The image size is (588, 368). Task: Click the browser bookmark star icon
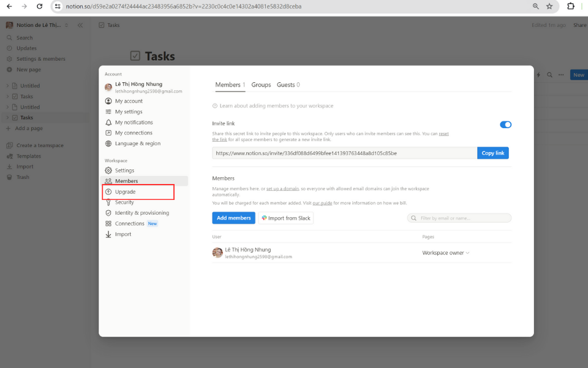[x=549, y=6]
